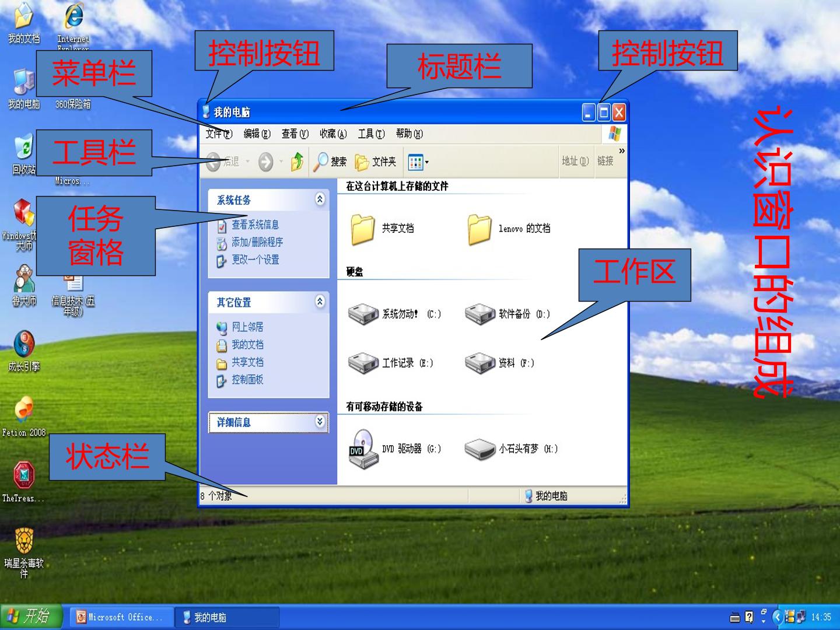Click the 链接 toolbar label

[605, 161]
